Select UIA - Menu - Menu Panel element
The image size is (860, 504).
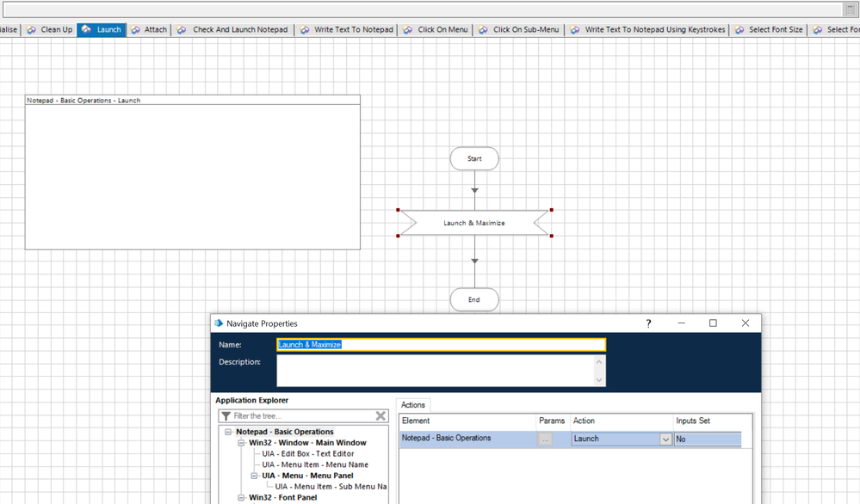pos(307,476)
